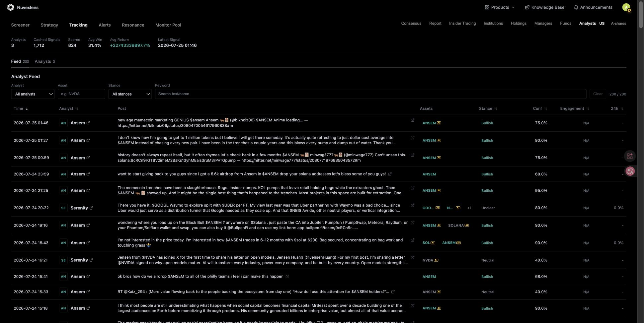Click the bell icon beside Announcements
Screen dimensions: 644x323
tap(576, 7)
